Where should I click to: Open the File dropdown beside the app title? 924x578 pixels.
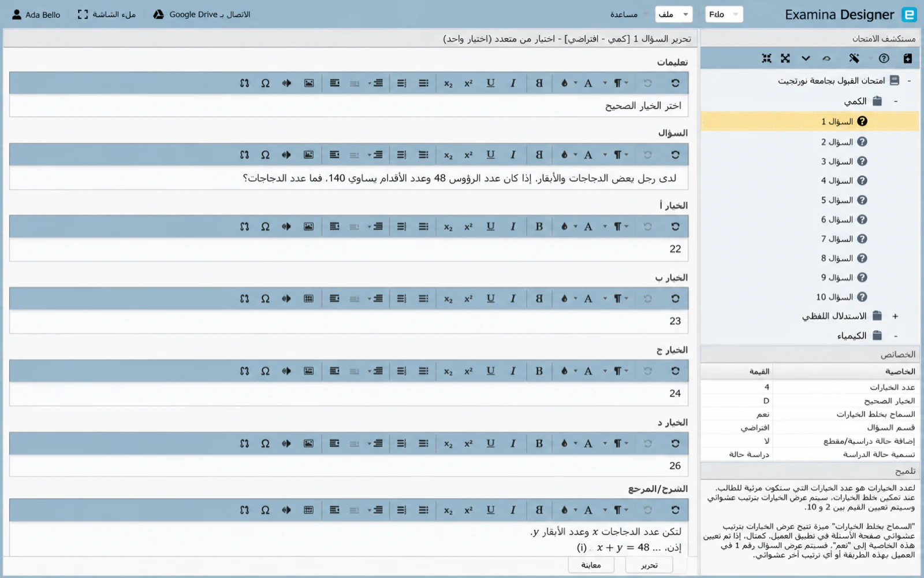pyautogui.click(x=724, y=14)
